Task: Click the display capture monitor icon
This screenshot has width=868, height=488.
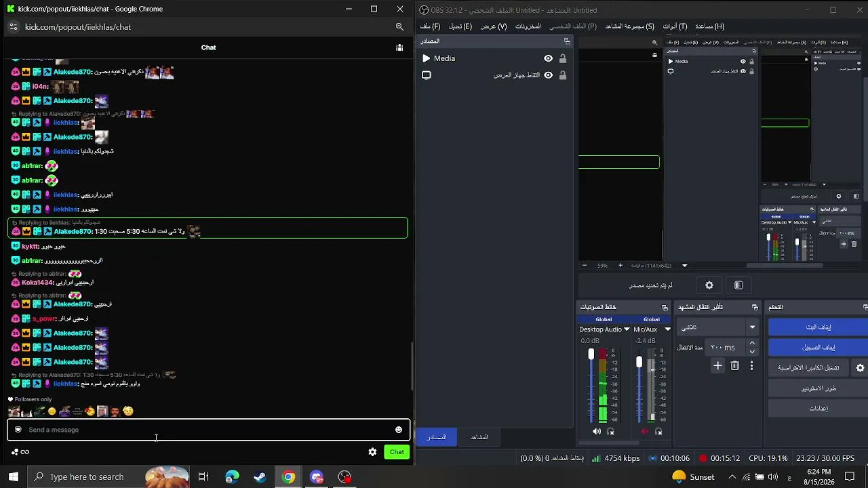Action: pyautogui.click(x=426, y=75)
